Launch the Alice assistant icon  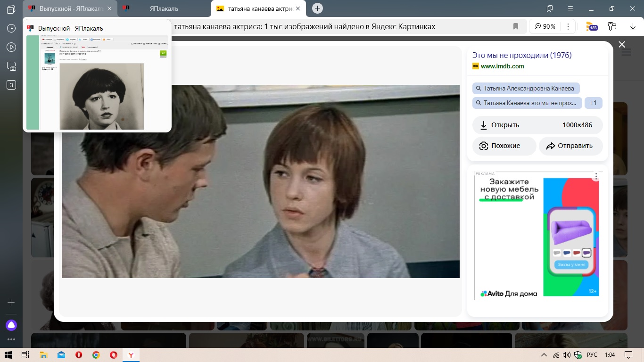(11, 325)
